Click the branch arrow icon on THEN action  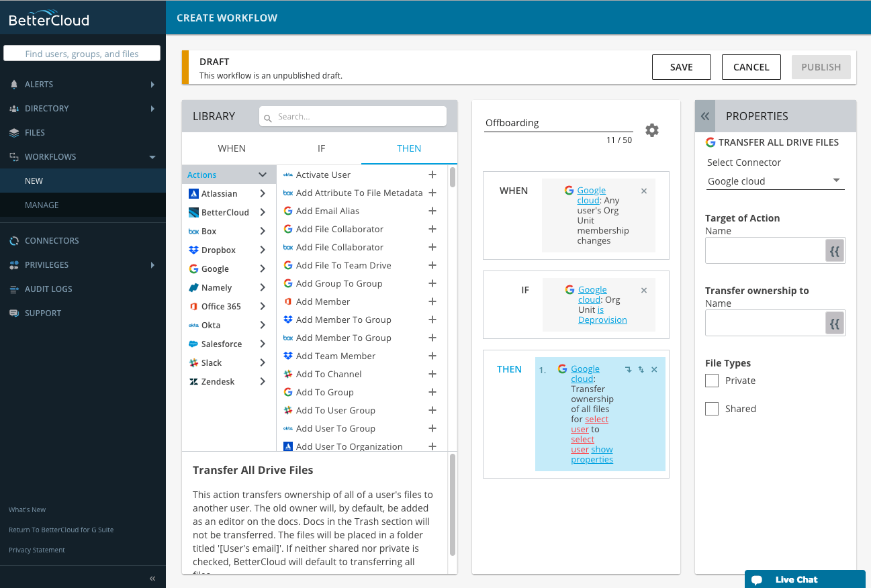point(629,370)
